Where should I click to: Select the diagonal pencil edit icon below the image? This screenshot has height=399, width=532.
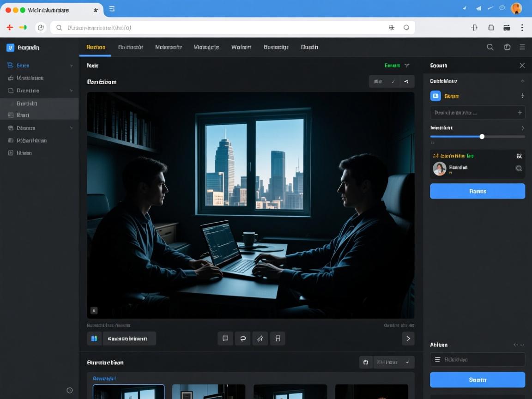(x=260, y=339)
